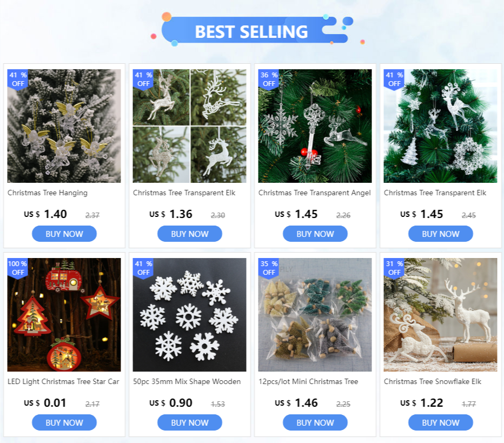
Task: Open the white wooden snowflakes image
Action: [190, 315]
